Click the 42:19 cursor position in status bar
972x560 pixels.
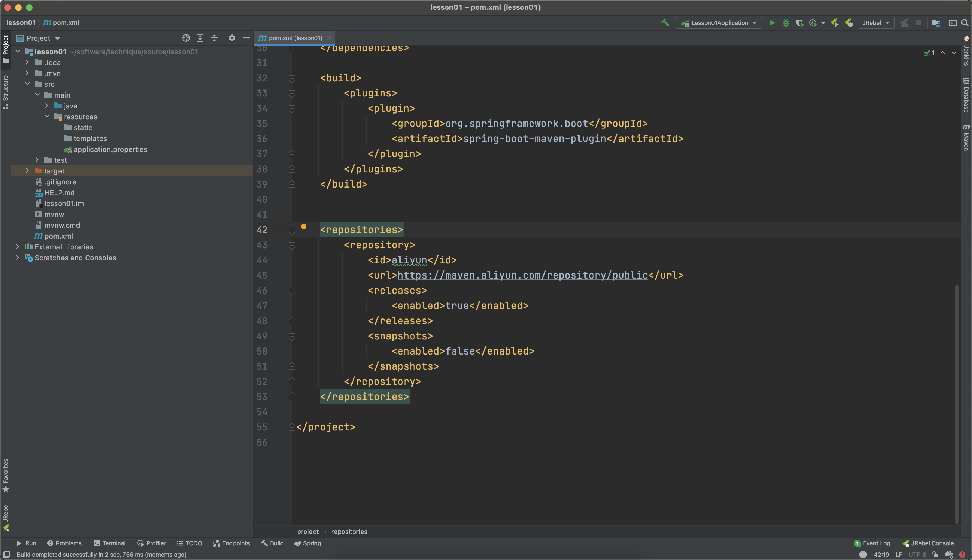(x=881, y=555)
